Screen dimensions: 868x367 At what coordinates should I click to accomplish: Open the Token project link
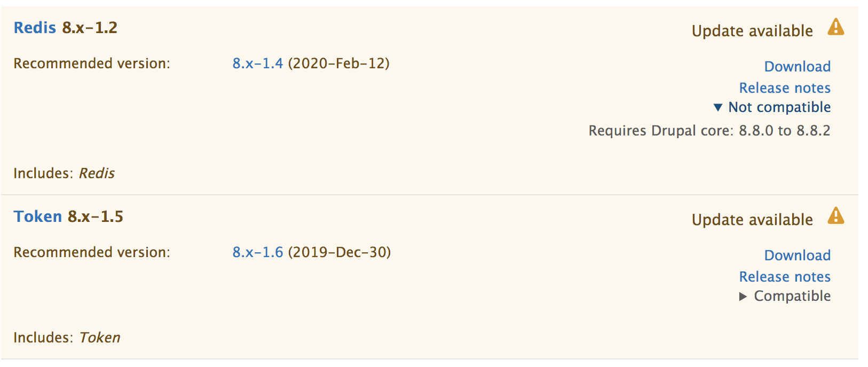[x=38, y=217]
